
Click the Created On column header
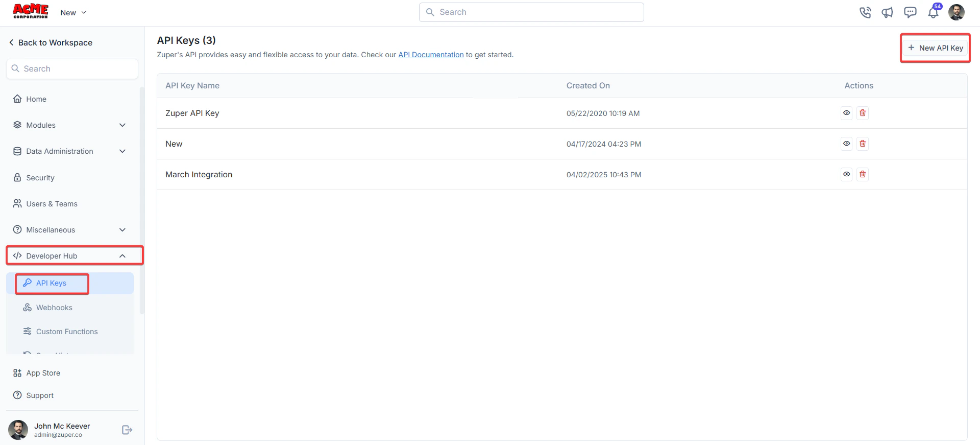tap(588, 85)
